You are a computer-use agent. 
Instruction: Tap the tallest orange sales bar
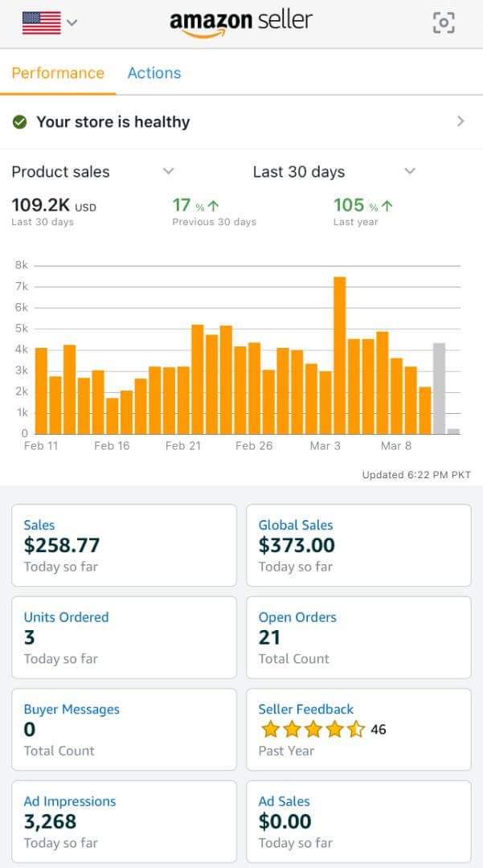coord(339,356)
